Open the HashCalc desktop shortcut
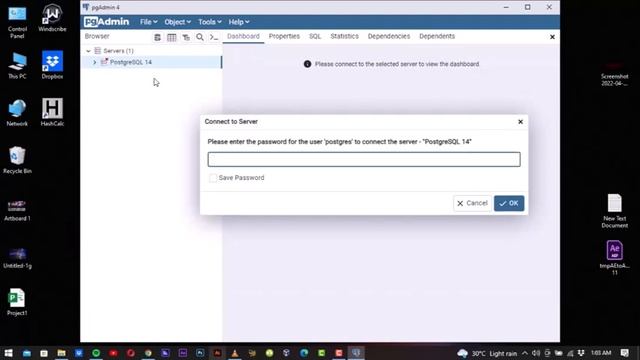This screenshot has width=640, height=360. [52, 113]
